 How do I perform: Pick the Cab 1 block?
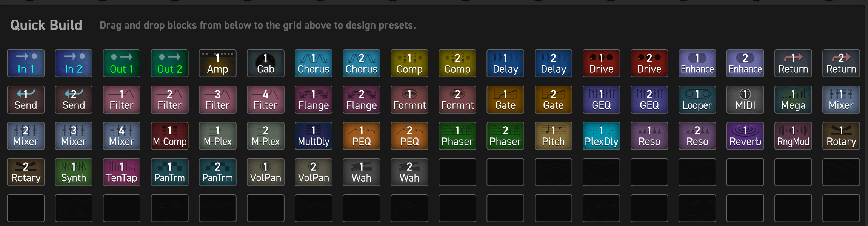tap(265, 63)
